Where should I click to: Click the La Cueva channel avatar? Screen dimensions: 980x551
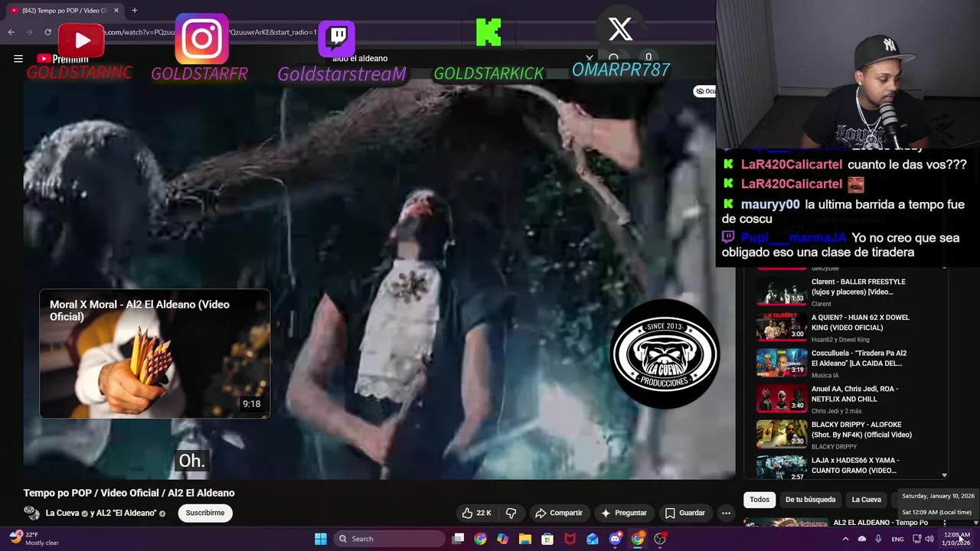[x=31, y=513]
